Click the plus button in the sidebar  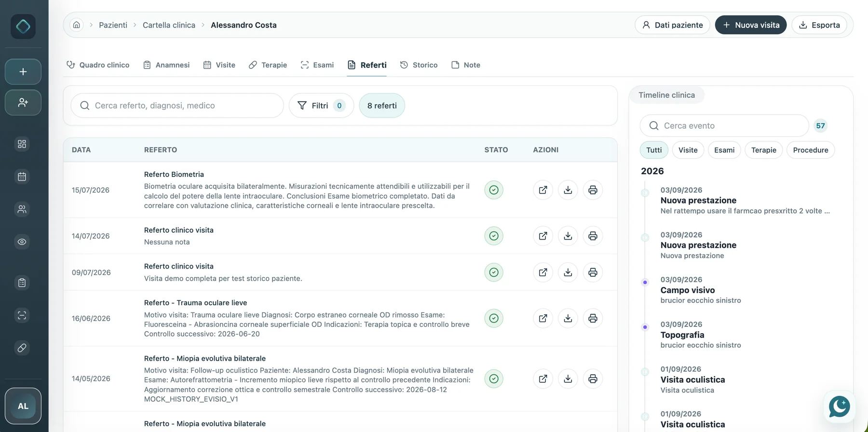[x=23, y=72]
